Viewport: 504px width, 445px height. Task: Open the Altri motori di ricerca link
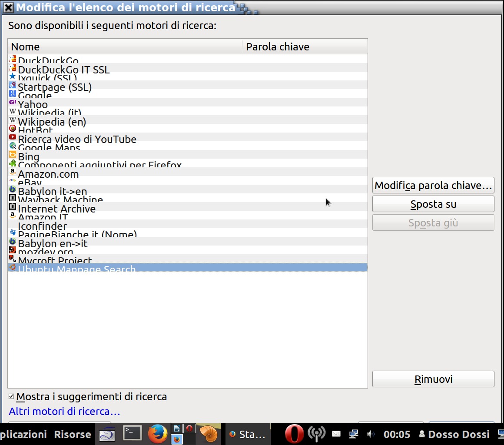point(64,411)
